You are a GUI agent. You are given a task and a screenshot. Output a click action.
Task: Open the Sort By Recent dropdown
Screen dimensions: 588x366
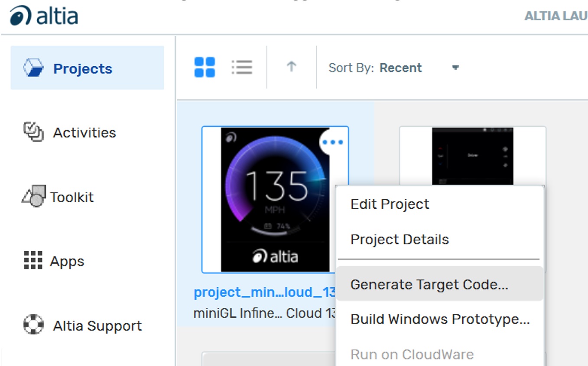click(394, 68)
